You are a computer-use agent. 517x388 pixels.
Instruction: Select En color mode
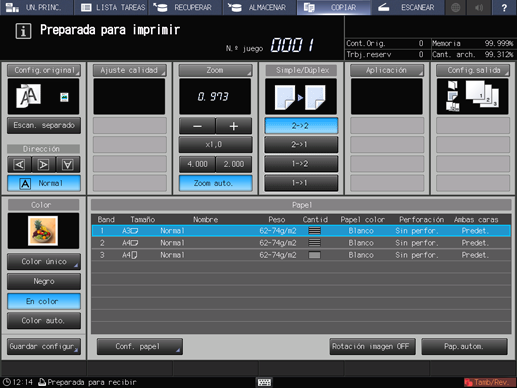click(44, 301)
